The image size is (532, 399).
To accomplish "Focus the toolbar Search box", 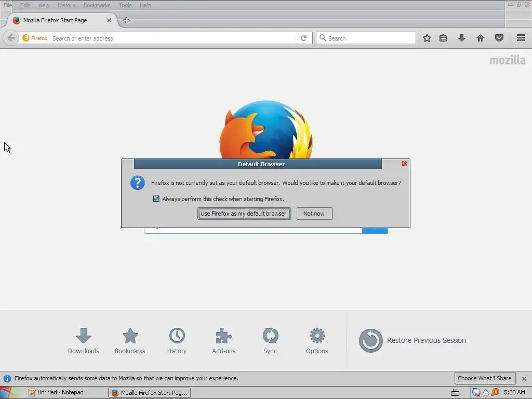I will 366,38.
